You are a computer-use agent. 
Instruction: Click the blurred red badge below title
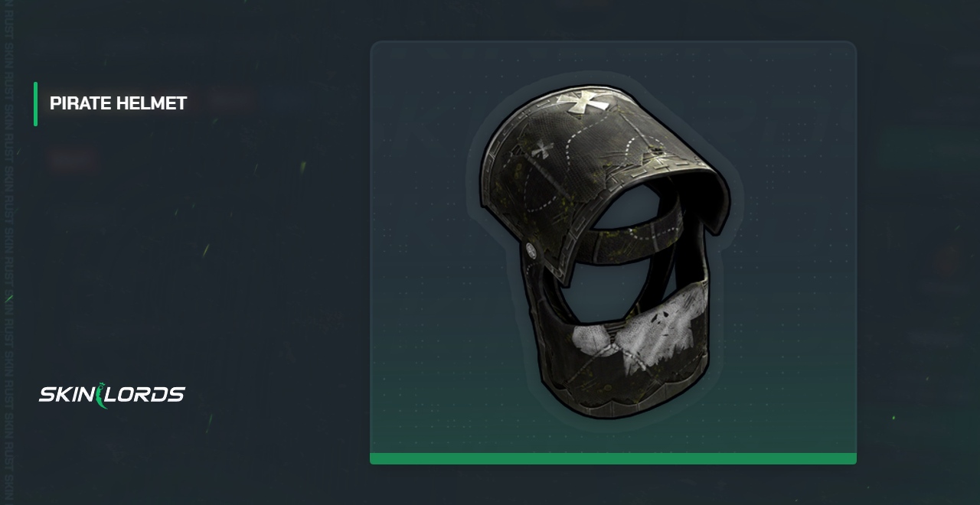click(73, 161)
